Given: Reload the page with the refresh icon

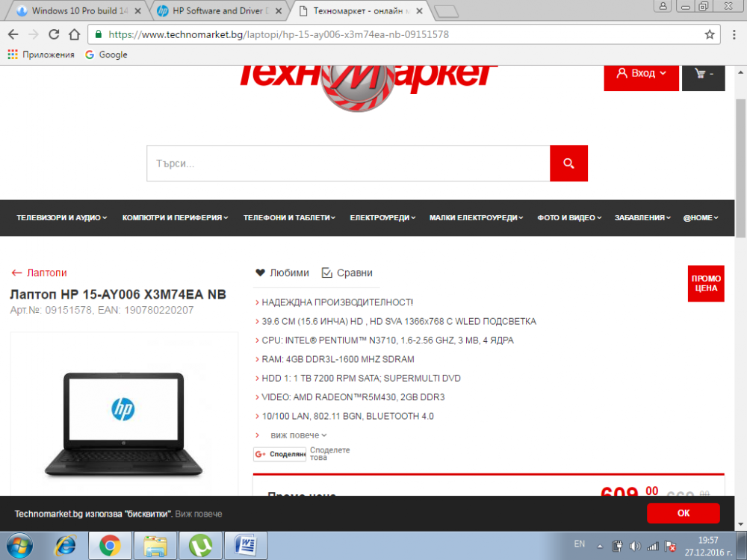Looking at the screenshot, I should [x=54, y=34].
